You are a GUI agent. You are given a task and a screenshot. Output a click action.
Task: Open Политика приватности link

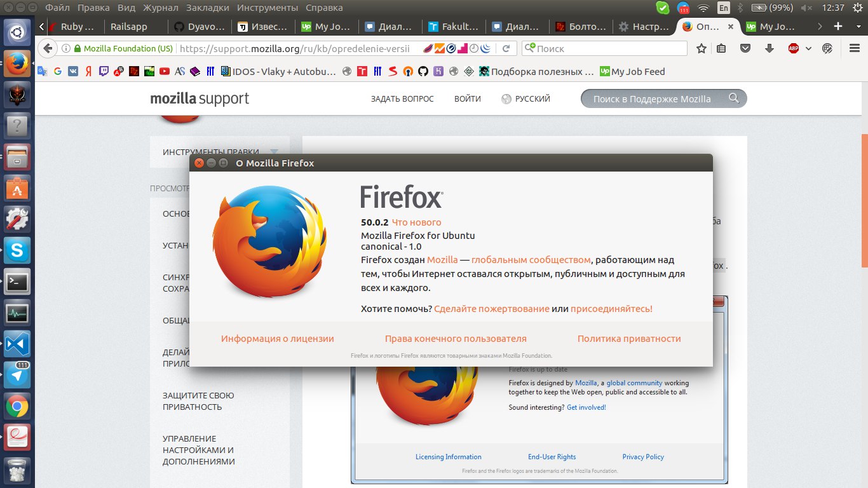coord(629,339)
